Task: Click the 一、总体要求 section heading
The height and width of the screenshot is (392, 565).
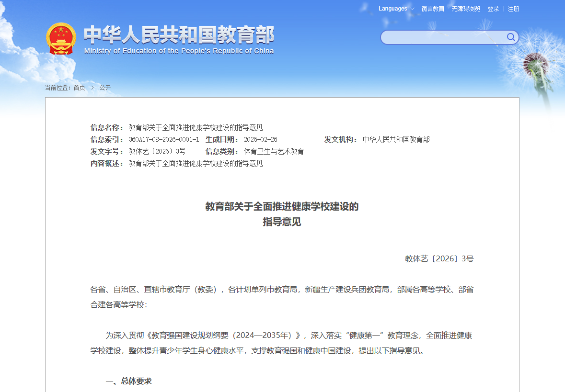Action: [x=128, y=381]
